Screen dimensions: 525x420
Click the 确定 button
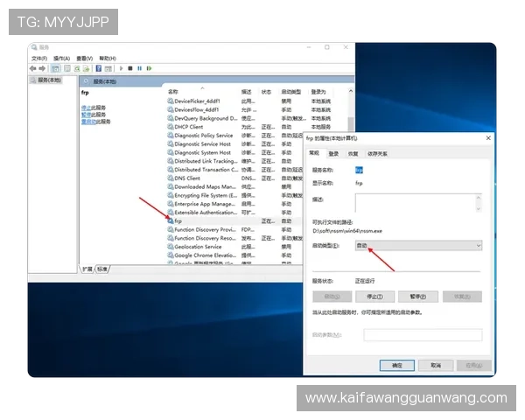396,365
